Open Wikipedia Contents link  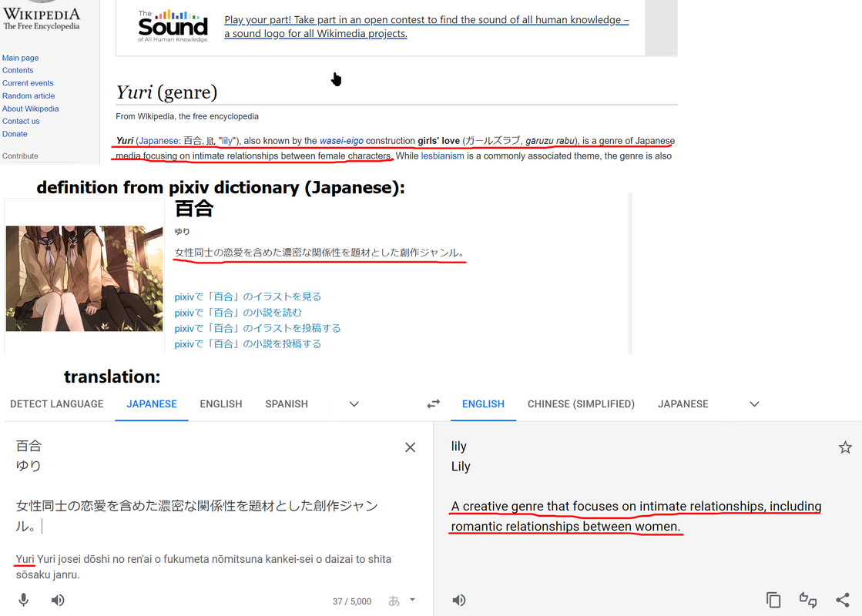click(18, 70)
